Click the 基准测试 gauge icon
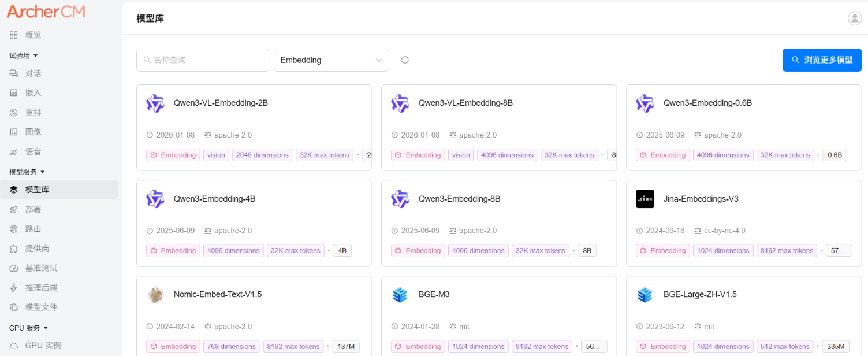The image size is (868, 356). coord(14,268)
